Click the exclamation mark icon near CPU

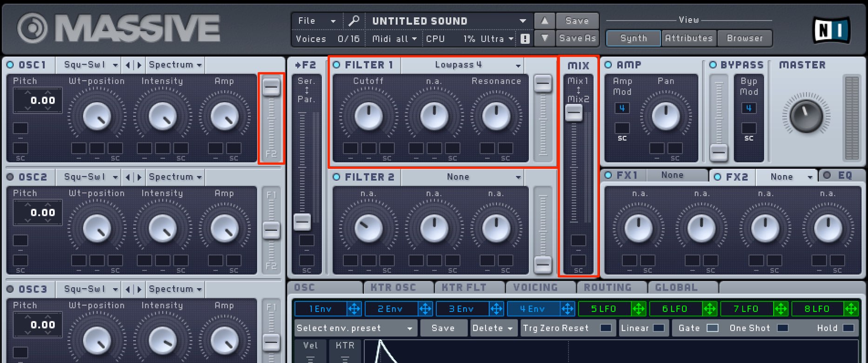click(525, 39)
